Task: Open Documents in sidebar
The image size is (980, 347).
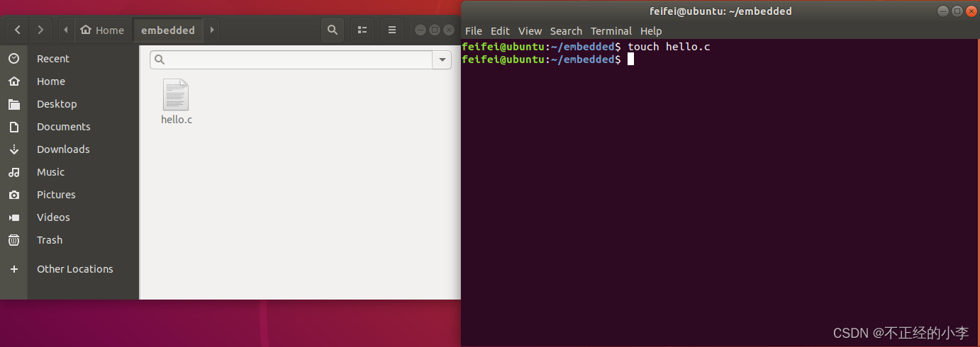Action: coord(64,127)
